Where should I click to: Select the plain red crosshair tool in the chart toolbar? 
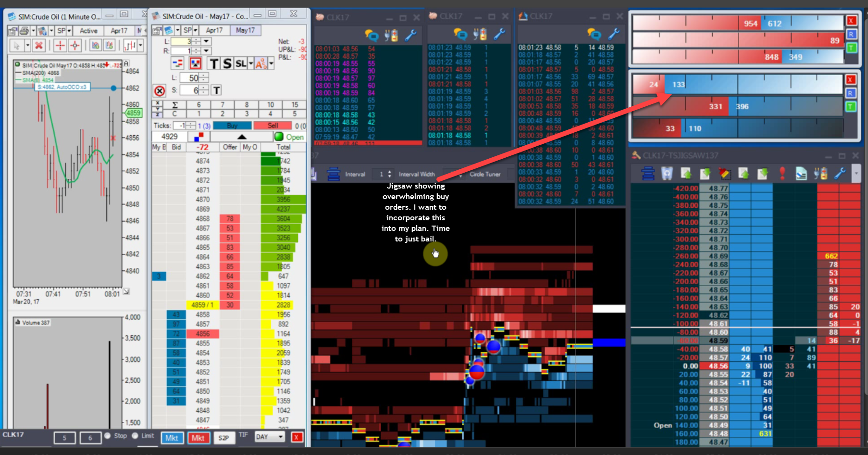pos(60,46)
